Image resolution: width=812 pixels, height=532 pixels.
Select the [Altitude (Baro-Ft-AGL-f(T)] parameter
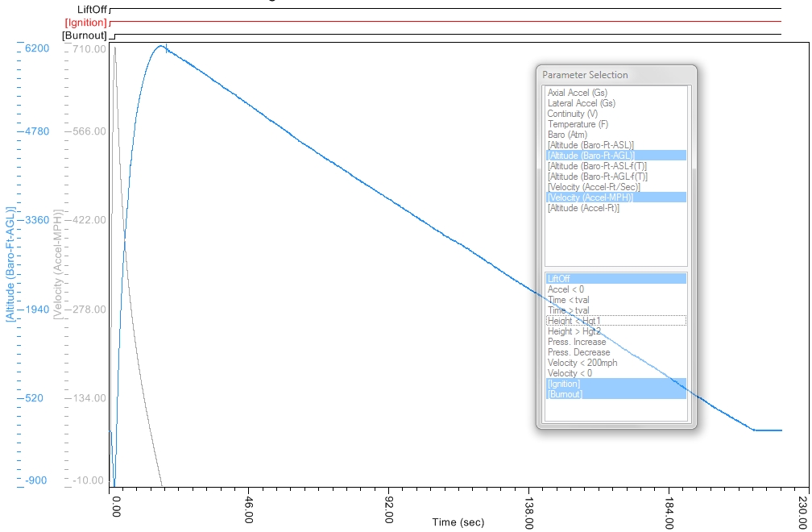pos(615,177)
